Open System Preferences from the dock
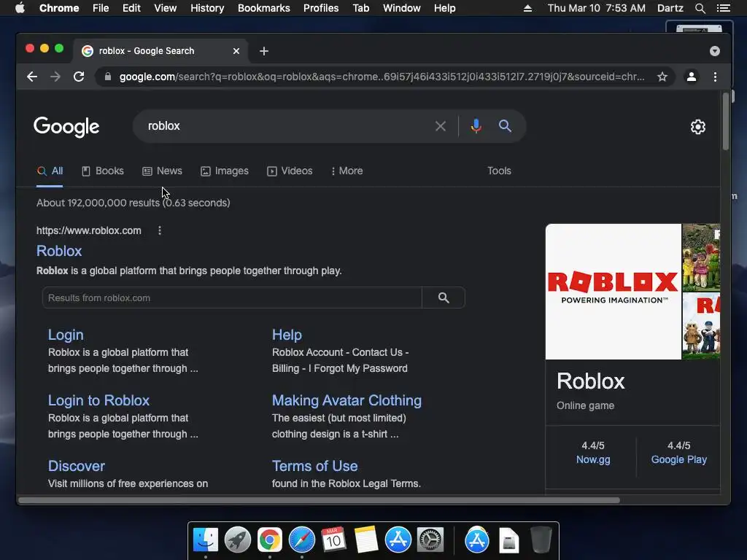The image size is (747, 560). pyautogui.click(x=430, y=540)
